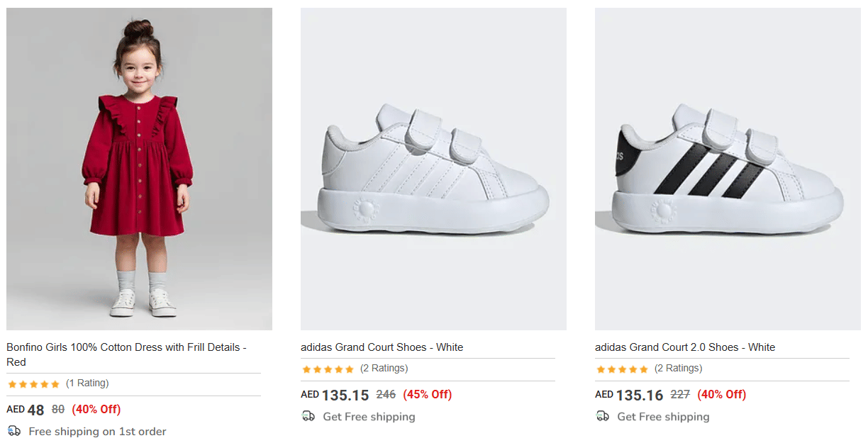Click the AED 48 dress price
Screen dimensions: 868x443
pos(26,410)
